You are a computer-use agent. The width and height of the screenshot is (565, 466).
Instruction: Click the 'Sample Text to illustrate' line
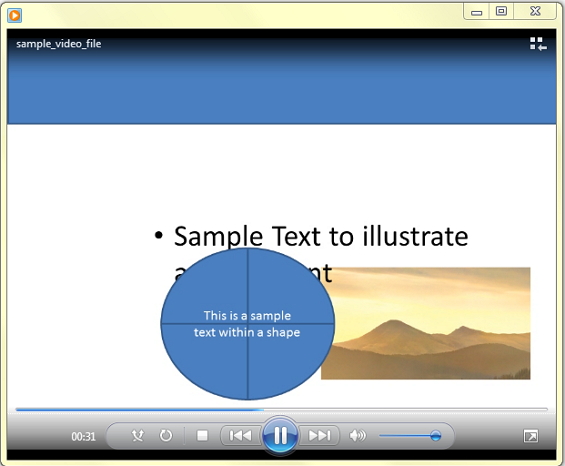(x=321, y=236)
